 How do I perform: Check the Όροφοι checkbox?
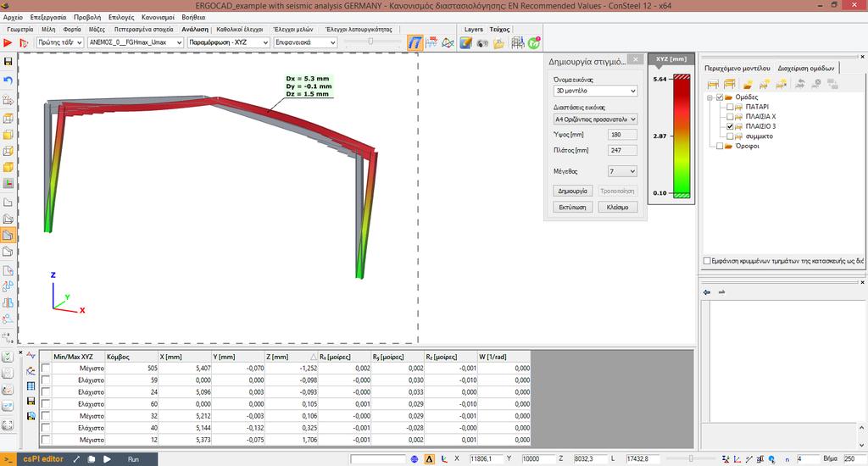tap(720, 146)
